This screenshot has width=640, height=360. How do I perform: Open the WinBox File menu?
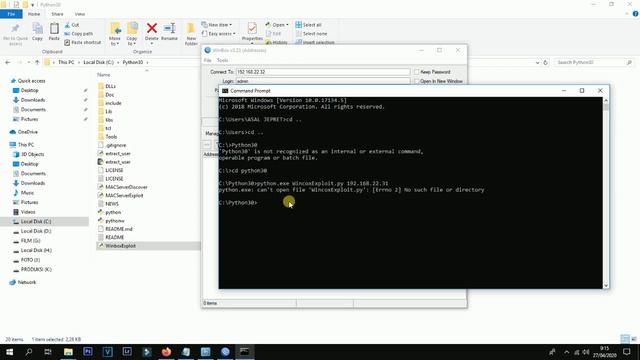[207, 60]
